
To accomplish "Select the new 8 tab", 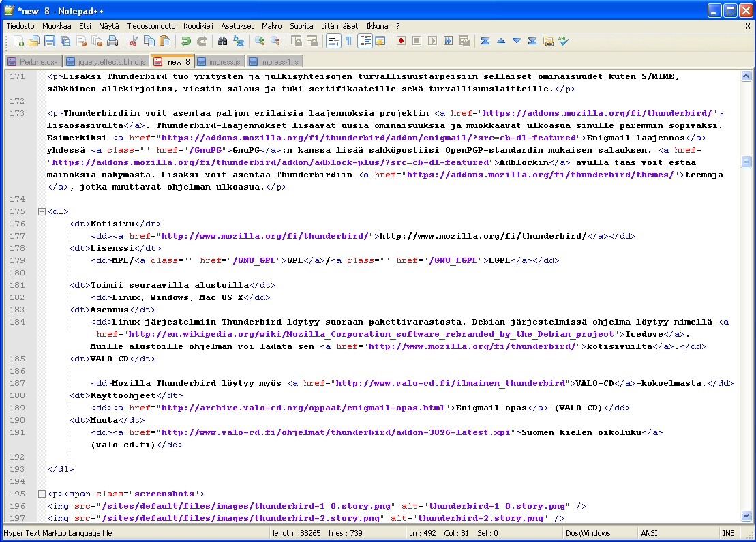I will click(172, 61).
